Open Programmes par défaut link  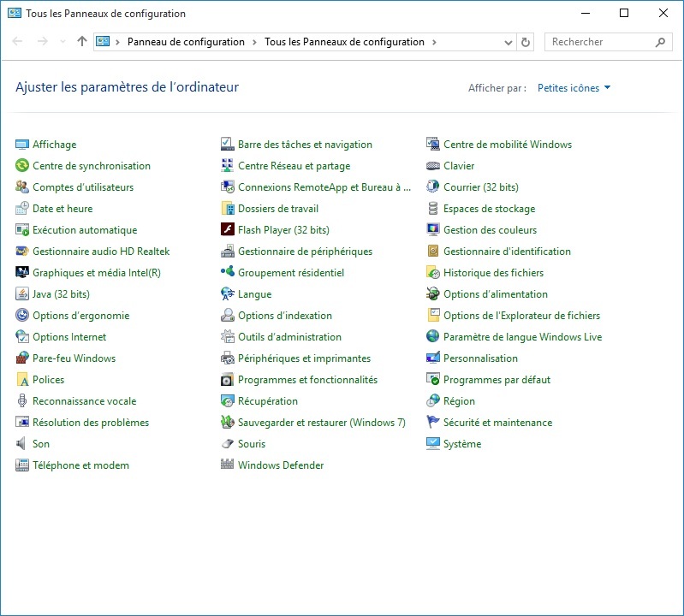pos(497,379)
